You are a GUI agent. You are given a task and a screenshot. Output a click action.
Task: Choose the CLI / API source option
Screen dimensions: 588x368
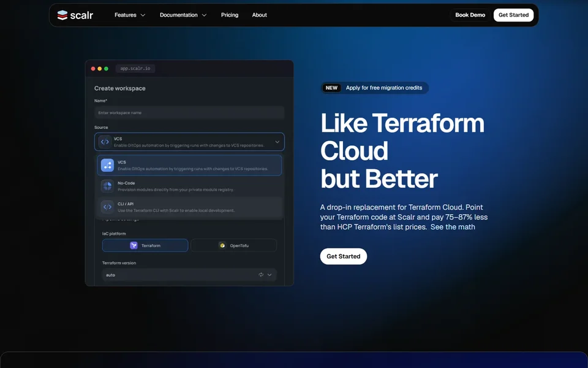point(189,207)
